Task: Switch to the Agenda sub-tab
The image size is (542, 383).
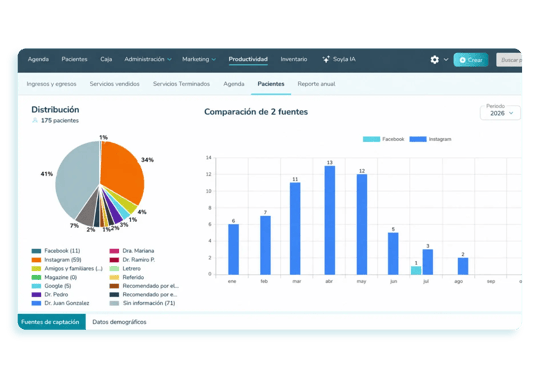Action: tap(234, 84)
